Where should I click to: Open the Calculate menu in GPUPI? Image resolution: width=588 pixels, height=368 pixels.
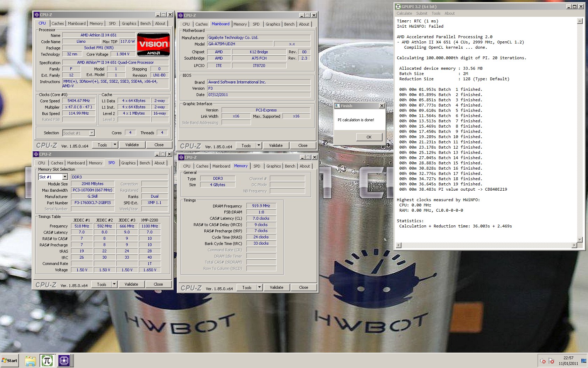click(404, 13)
